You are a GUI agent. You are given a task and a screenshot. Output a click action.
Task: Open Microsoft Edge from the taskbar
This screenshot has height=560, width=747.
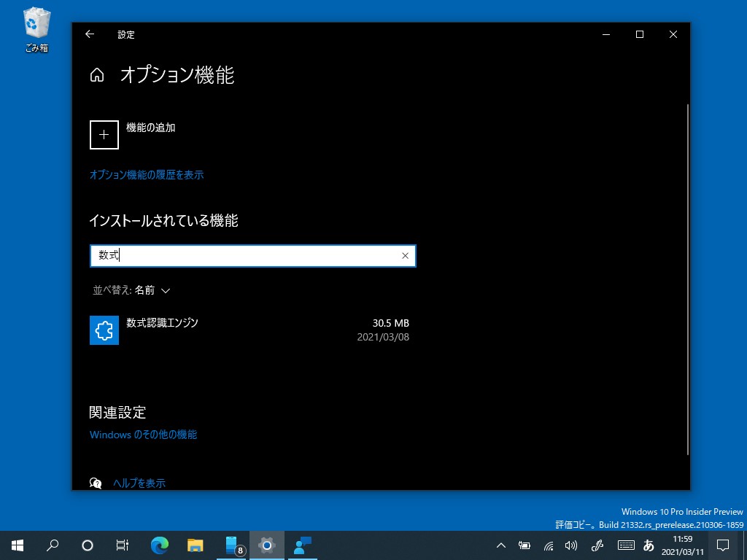[159, 545]
